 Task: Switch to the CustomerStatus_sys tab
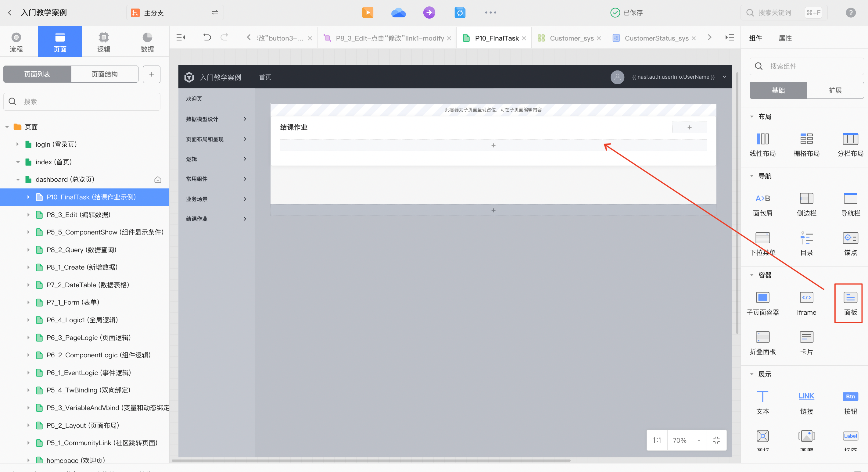654,38
